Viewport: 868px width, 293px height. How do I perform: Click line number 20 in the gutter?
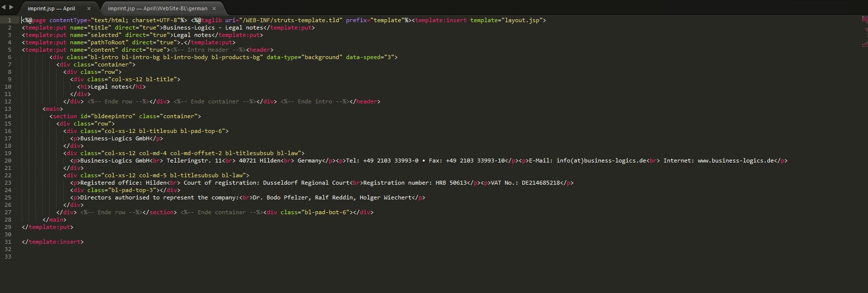pyautogui.click(x=8, y=161)
